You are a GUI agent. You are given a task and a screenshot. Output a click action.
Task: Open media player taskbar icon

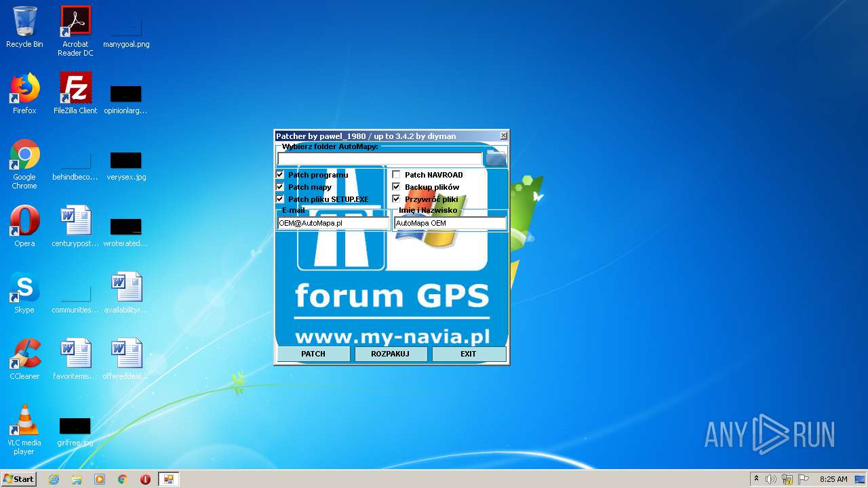pos(100,479)
